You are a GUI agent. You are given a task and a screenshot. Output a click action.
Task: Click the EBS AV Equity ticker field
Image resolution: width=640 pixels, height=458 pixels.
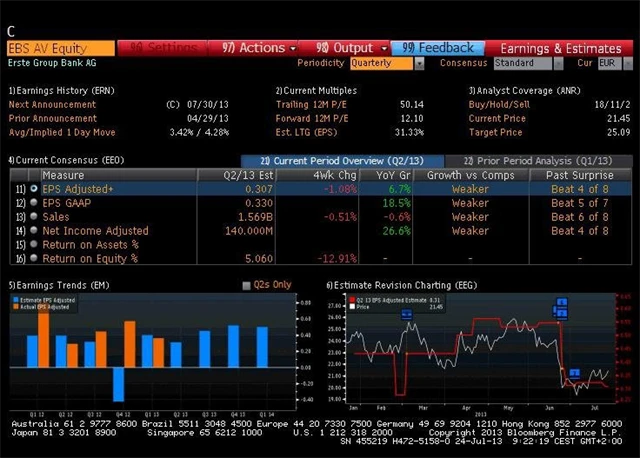[x=60, y=47]
